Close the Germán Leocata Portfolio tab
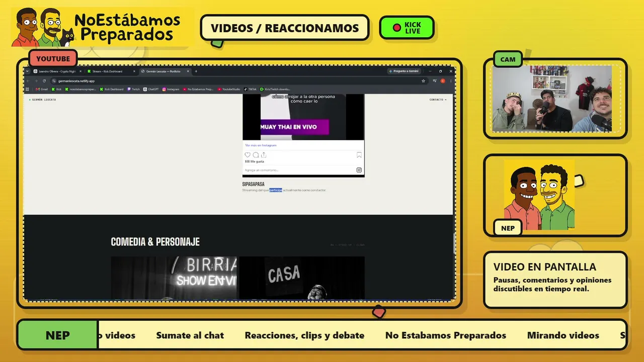The height and width of the screenshot is (362, 644). (188, 71)
